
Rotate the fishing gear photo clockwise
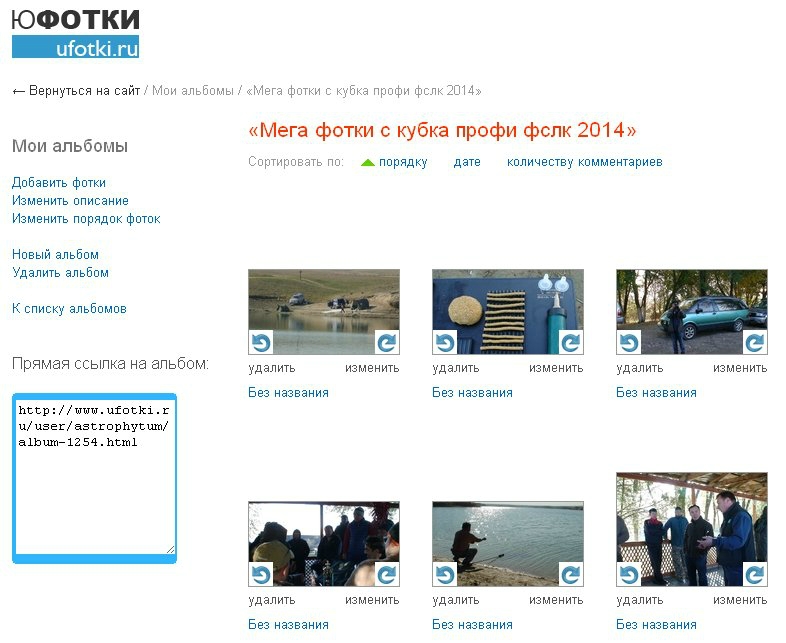(x=571, y=343)
